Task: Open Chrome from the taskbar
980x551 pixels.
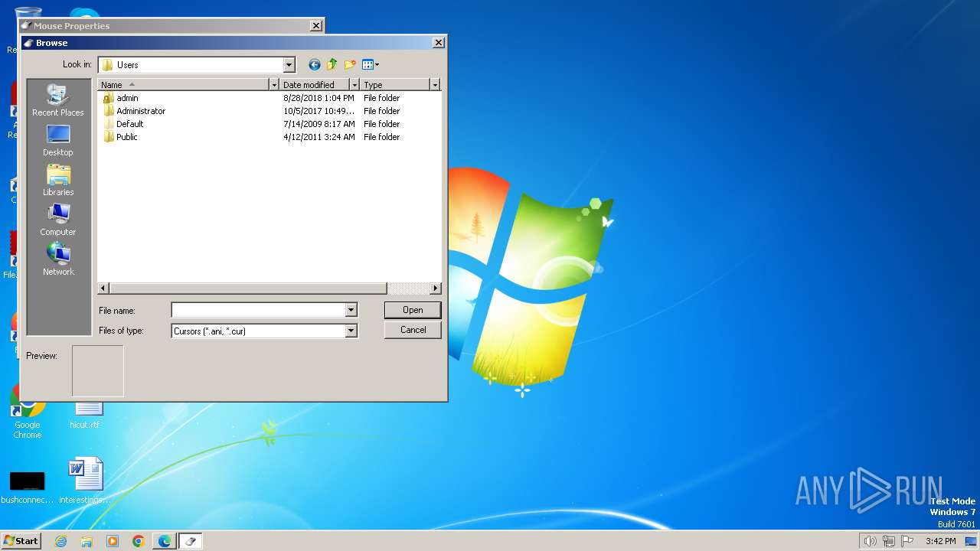Action: [139, 541]
